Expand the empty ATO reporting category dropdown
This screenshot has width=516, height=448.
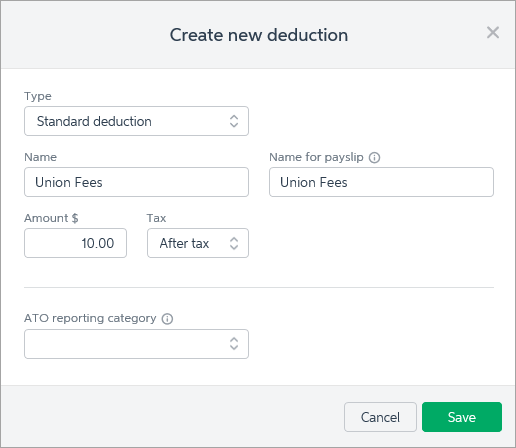click(136, 344)
